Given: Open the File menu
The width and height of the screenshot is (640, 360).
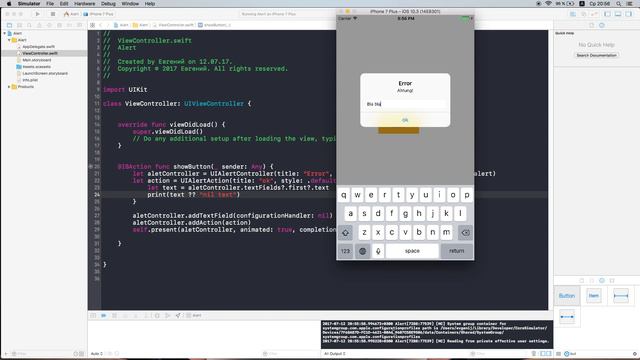Looking at the screenshot, I should coord(50,4).
